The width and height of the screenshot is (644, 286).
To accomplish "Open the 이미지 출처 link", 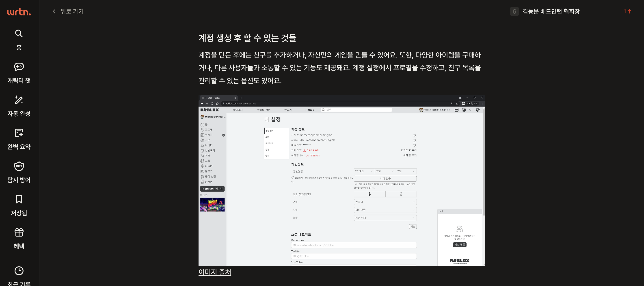I will point(214,272).
